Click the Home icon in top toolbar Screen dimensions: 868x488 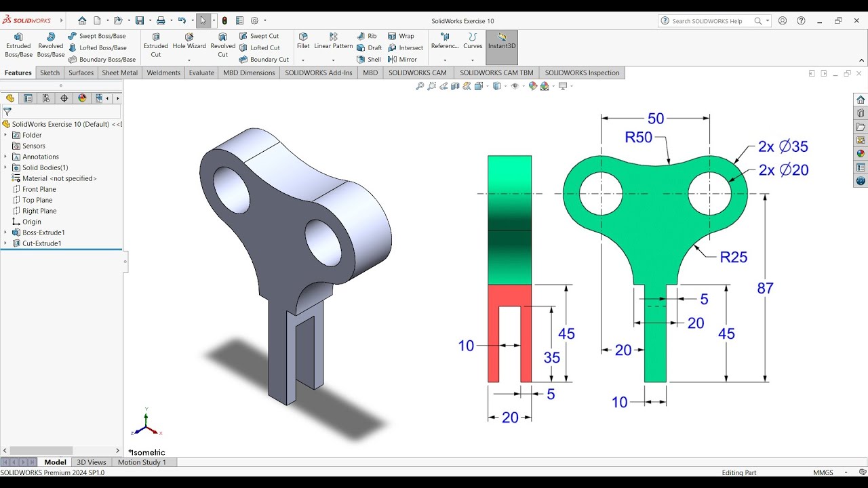82,20
